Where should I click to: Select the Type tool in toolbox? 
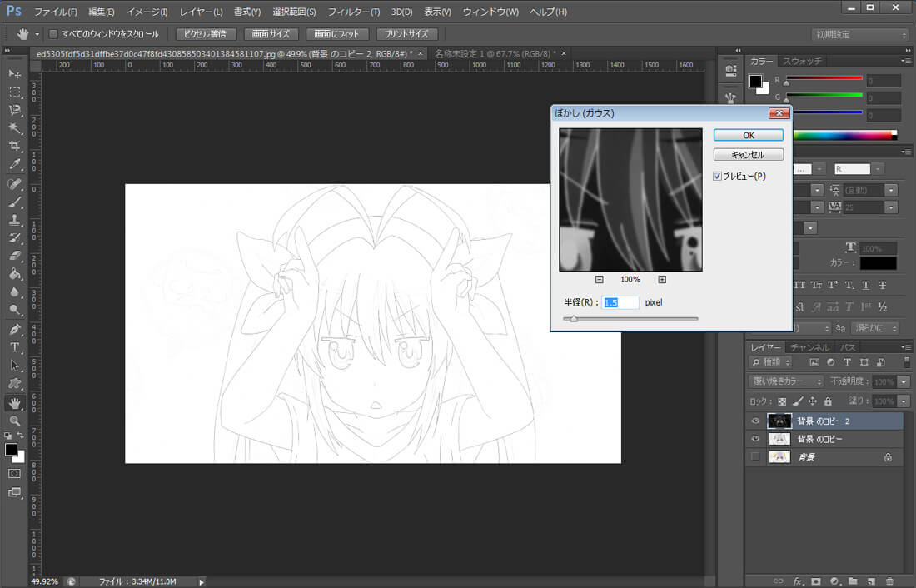[x=15, y=348]
